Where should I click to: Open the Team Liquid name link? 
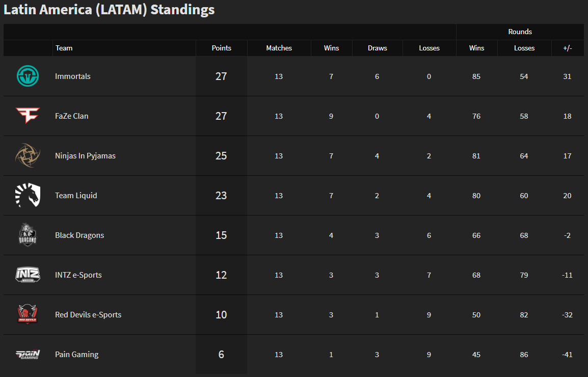[x=76, y=196]
